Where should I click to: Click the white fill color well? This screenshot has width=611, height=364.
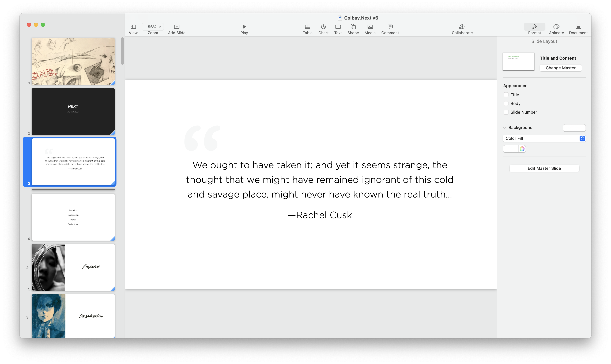(x=511, y=149)
